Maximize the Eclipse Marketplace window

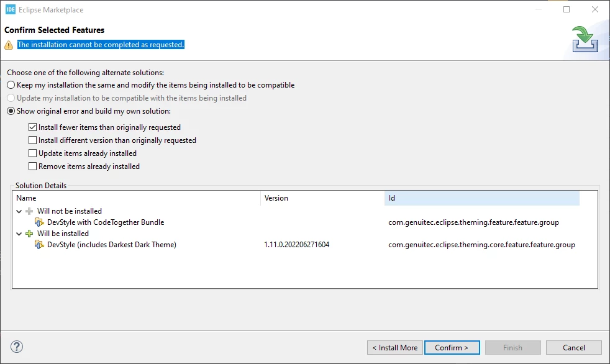pyautogui.click(x=567, y=9)
